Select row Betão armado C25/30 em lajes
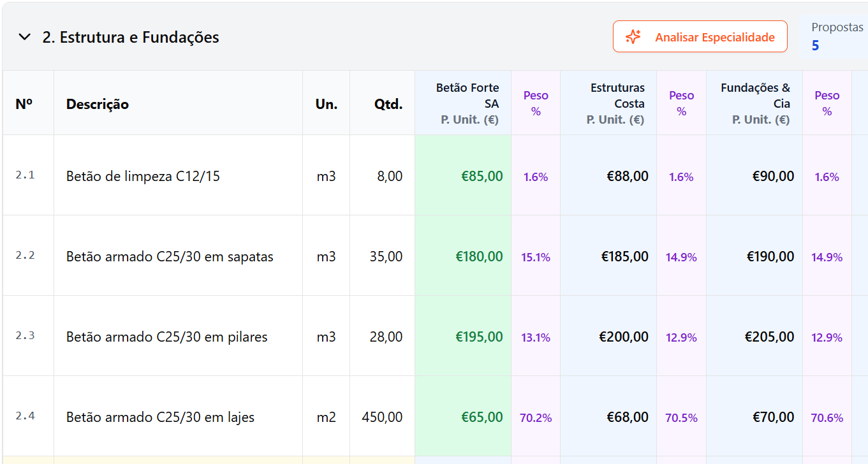The width and height of the screenshot is (868, 464). coord(160,417)
